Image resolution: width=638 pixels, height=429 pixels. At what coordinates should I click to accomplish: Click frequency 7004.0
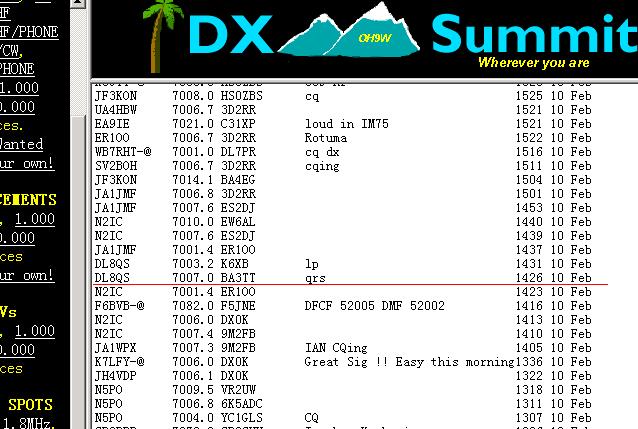[193, 418]
